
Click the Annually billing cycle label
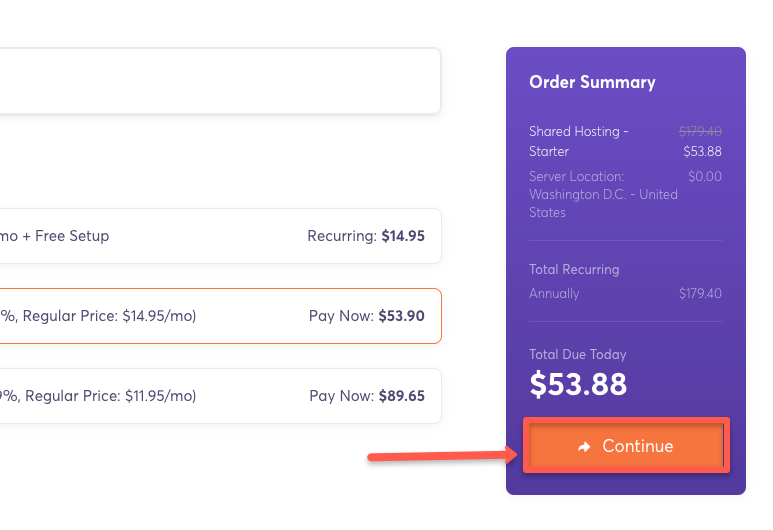click(554, 293)
